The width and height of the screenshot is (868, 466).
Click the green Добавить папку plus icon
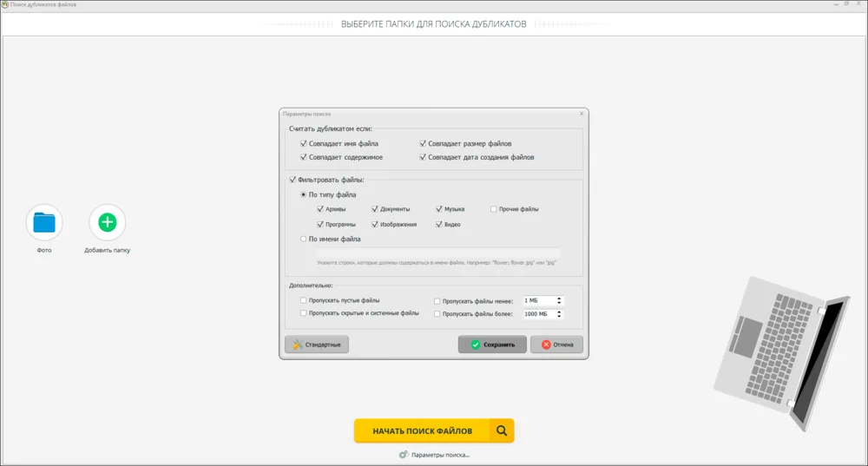(108, 222)
